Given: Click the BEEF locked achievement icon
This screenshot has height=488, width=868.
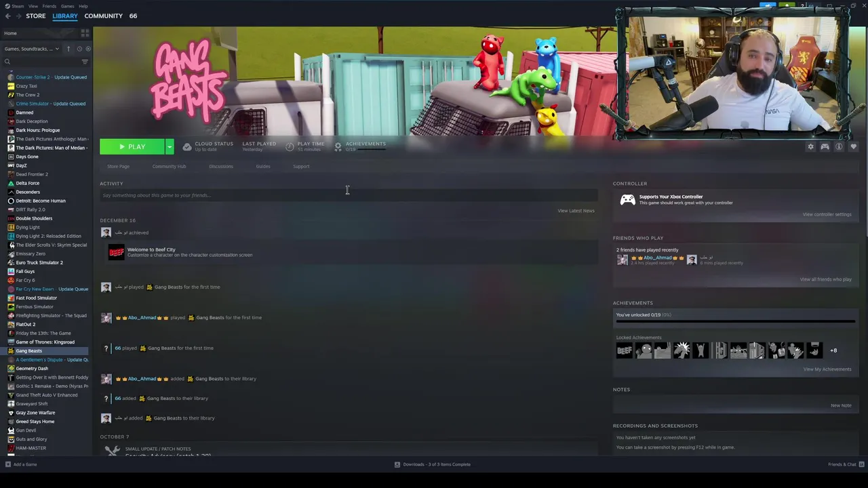Looking at the screenshot, I should coord(624,350).
